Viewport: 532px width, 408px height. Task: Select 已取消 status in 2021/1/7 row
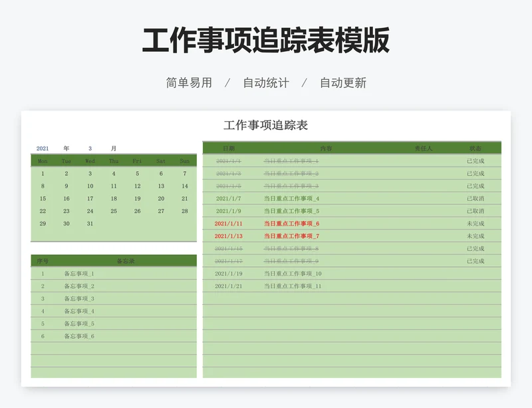pyautogui.click(x=475, y=199)
